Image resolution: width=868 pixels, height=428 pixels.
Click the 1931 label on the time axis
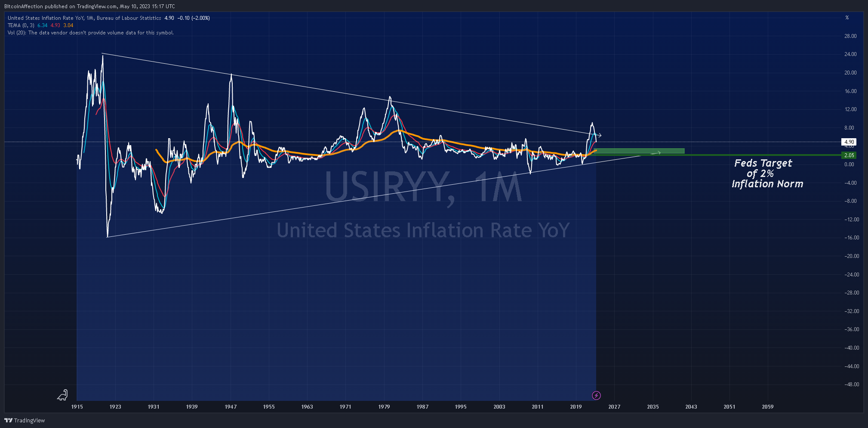coord(154,406)
